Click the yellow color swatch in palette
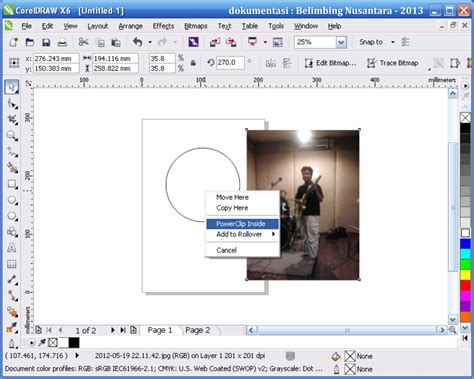The image size is (474, 379). (465, 275)
